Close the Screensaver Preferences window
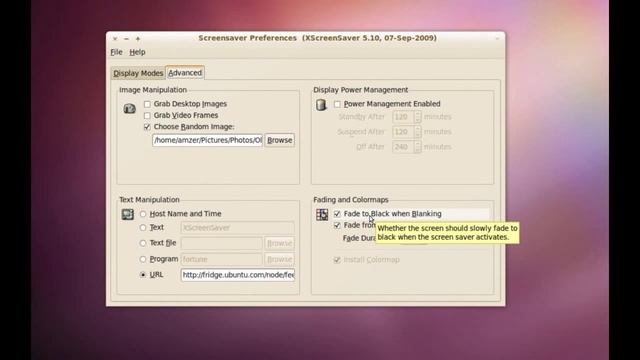The image size is (640, 360). click(x=115, y=38)
